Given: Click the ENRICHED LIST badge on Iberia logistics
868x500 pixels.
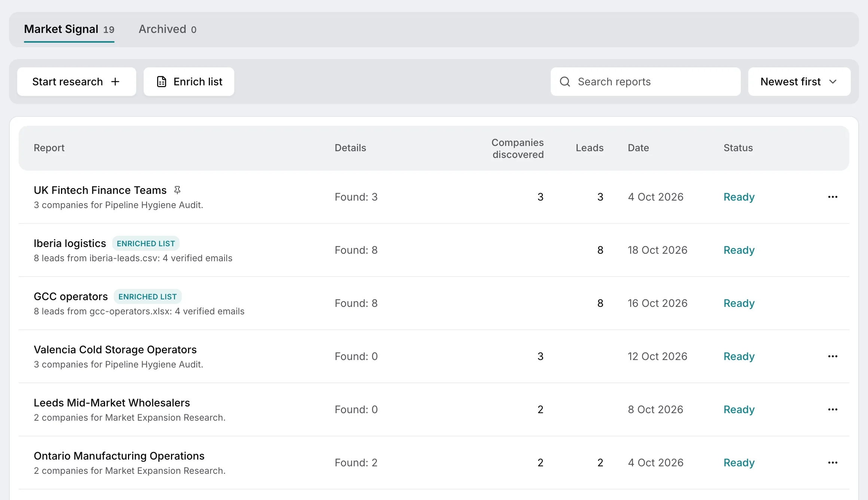Looking at the screenshot, I should pyautogui.click(x=146, y=243).
